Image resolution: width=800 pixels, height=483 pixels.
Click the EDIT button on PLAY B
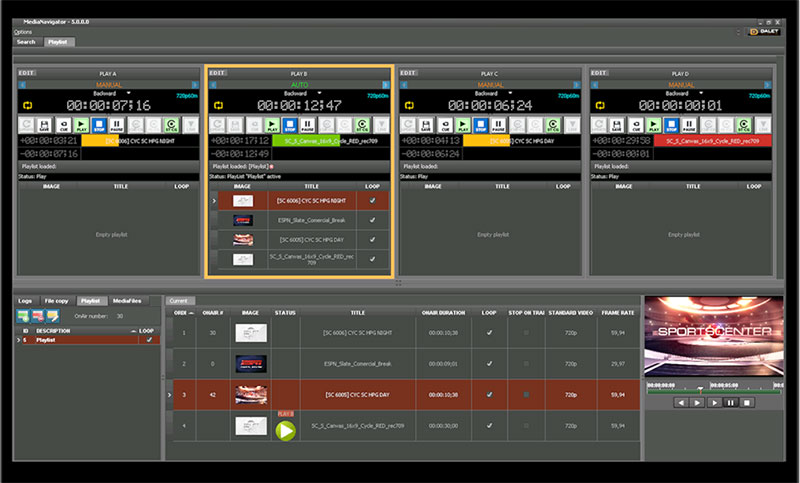click(x=217, y=73)
